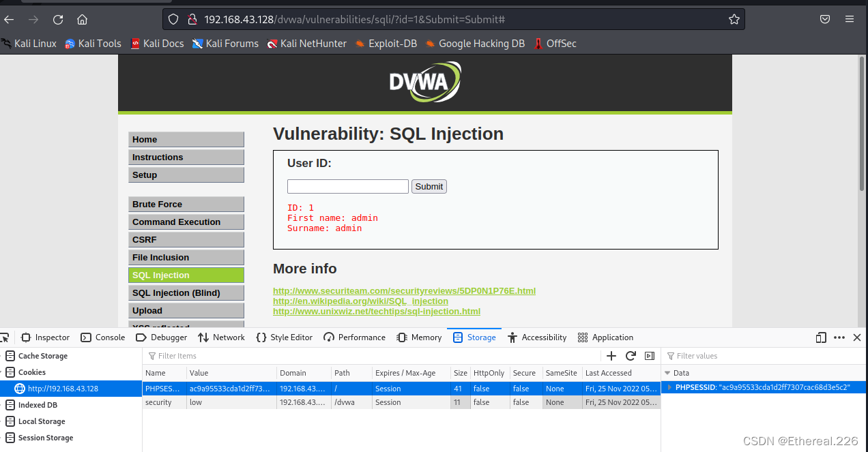The width and height of the screenshot is (868, 452).
Task: Open Kali Linux bookmark
Action: [x=29, y=44]
